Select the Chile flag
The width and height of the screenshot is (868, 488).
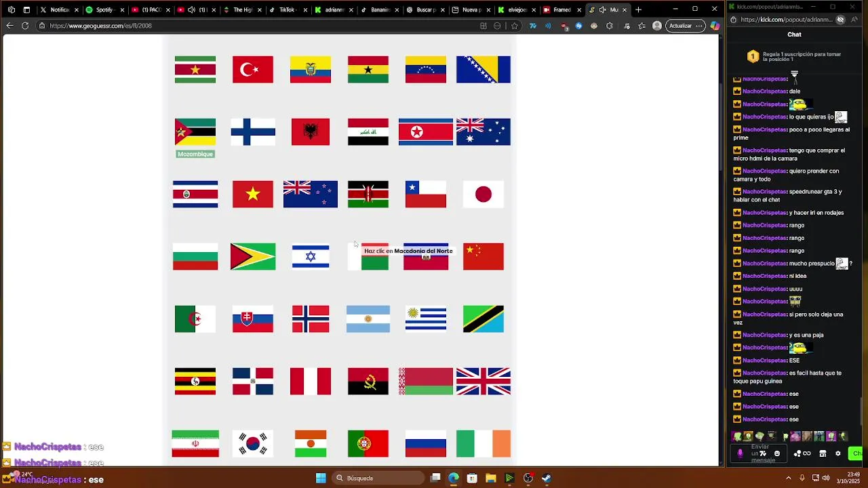click(426, 195)
